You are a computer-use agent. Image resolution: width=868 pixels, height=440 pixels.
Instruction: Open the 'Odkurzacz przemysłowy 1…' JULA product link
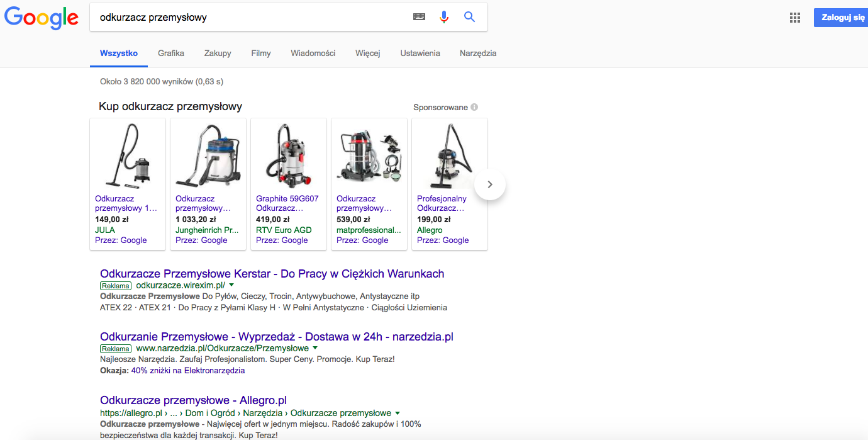click(x=126, y=203)
